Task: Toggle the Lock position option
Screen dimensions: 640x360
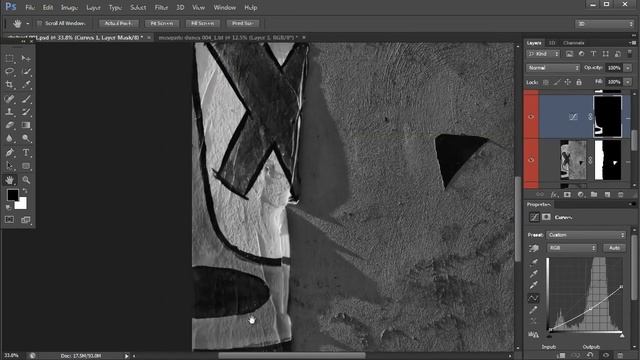Action: (568, 82)
